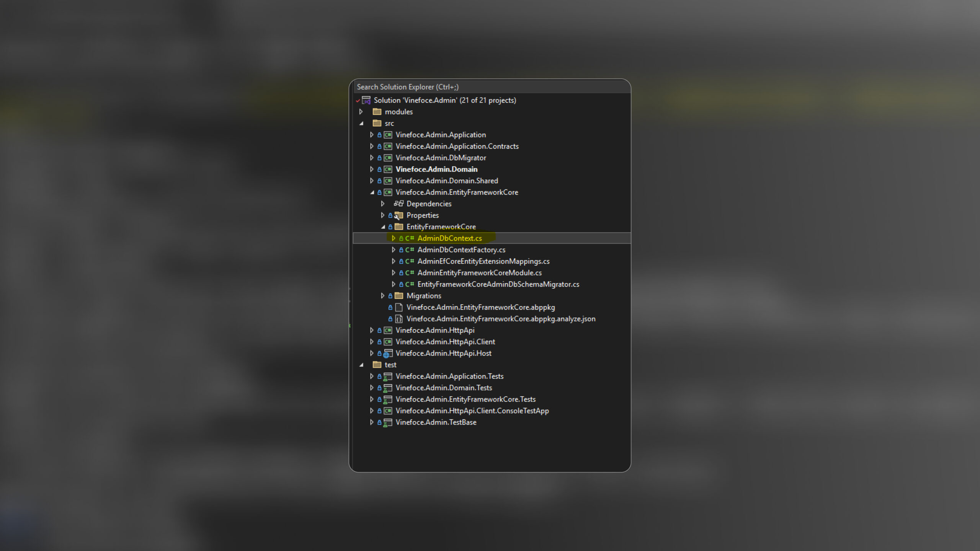Viewport: 980px width, 551px height.
Task: Select the Vinefoce.Admin.Domain.Tests project
Action: pos(444,388)
